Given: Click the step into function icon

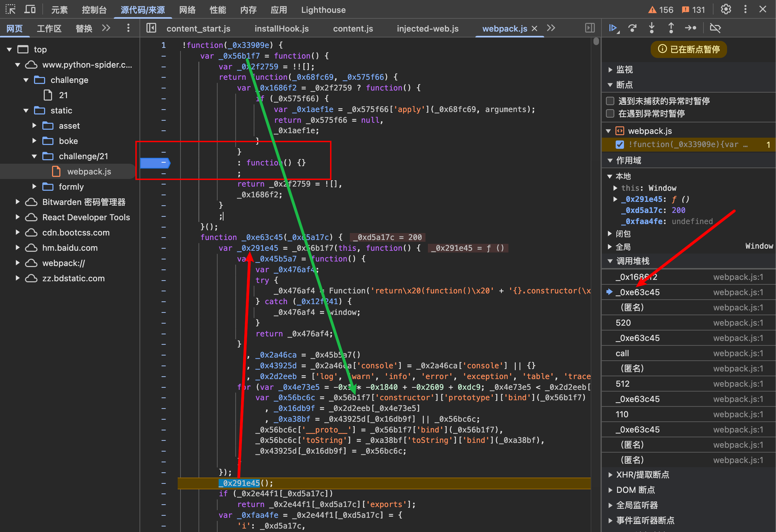Looking at the screenshot, I should click(652, 28).
